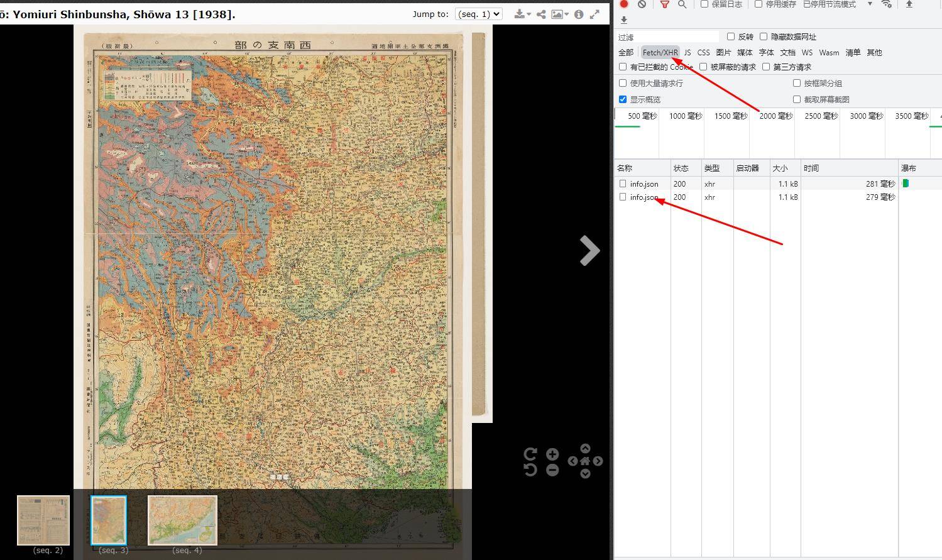The height and width of the screenshot is (560, 942).
Task: Select the 全部 request filter tab
Action: pos(626,53)
